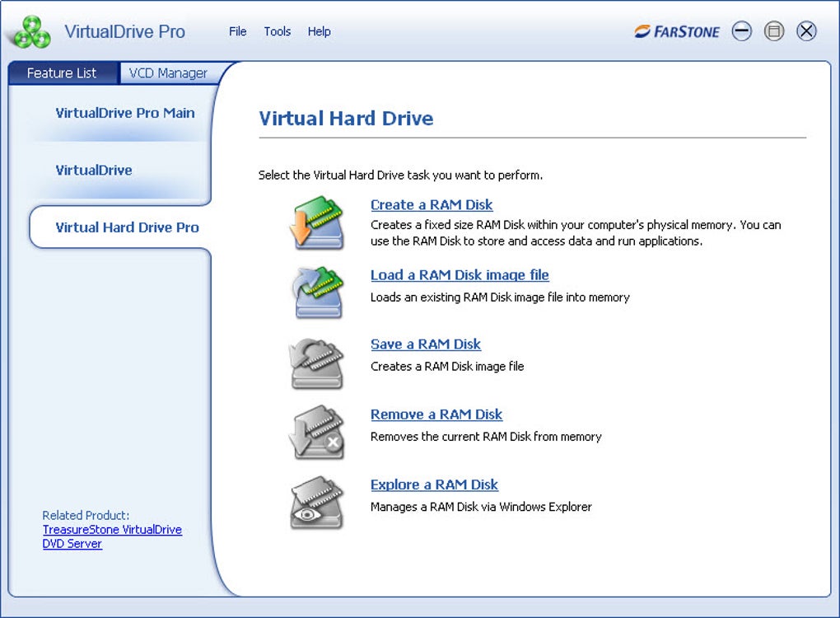Click the VirtualDrive Pro title text
The height and width of the screenshot is (618, 840).
pyautogui.click(x=125, y=31)
